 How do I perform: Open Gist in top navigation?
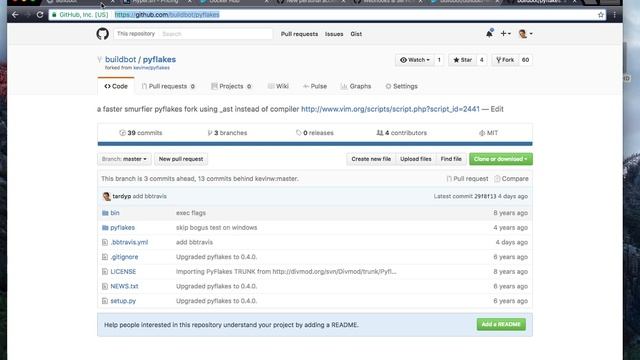click(356, 34)
